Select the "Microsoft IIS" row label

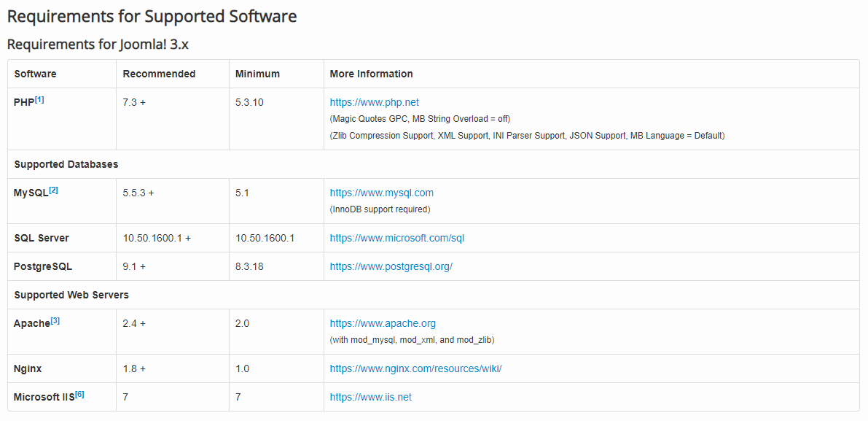44,398
